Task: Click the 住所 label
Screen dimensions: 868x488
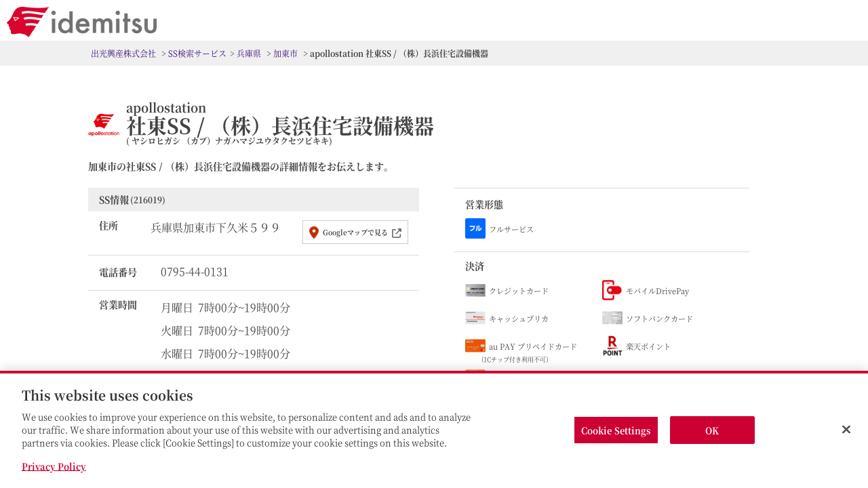Action: click(108, 226)
